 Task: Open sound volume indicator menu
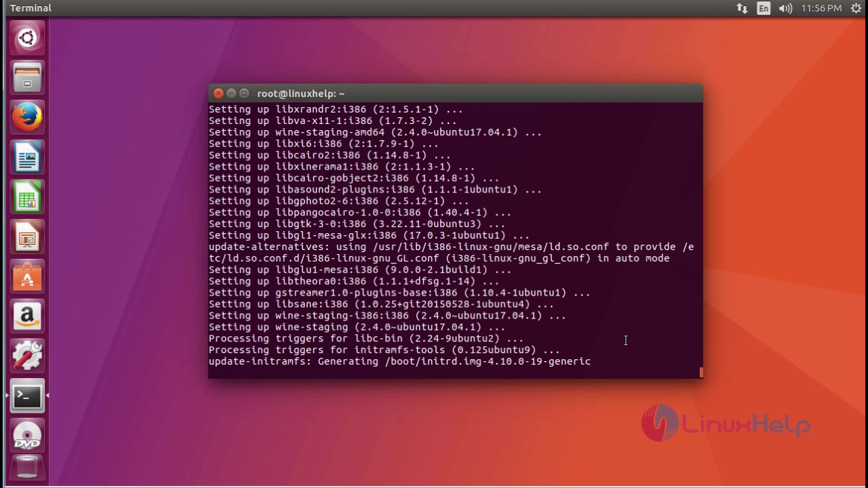(x=786, y=8)
